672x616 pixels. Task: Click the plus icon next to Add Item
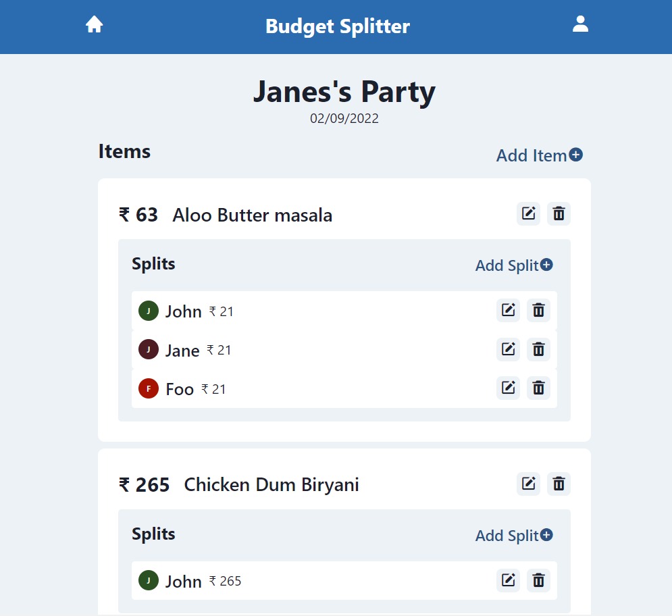(x=575, y=155)
